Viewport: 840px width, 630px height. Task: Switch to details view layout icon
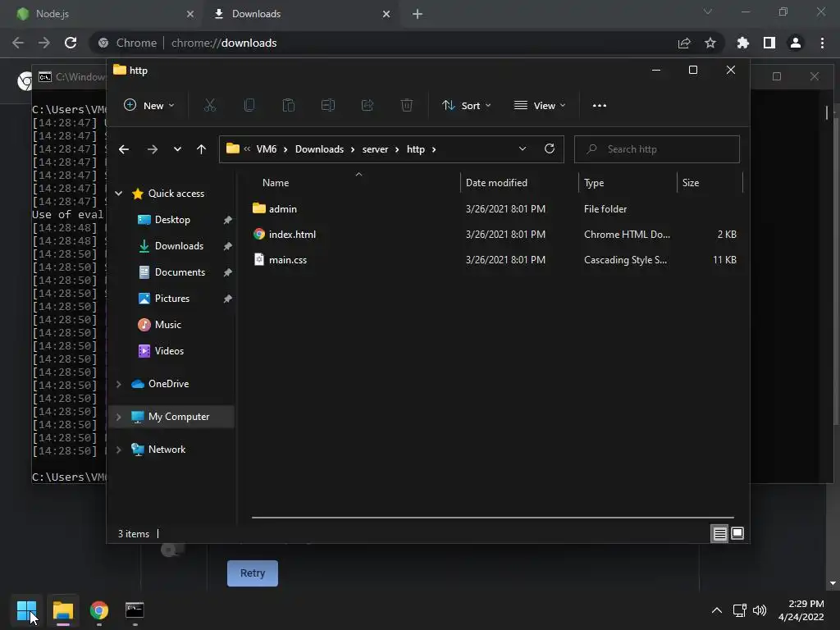click(719, 533)
